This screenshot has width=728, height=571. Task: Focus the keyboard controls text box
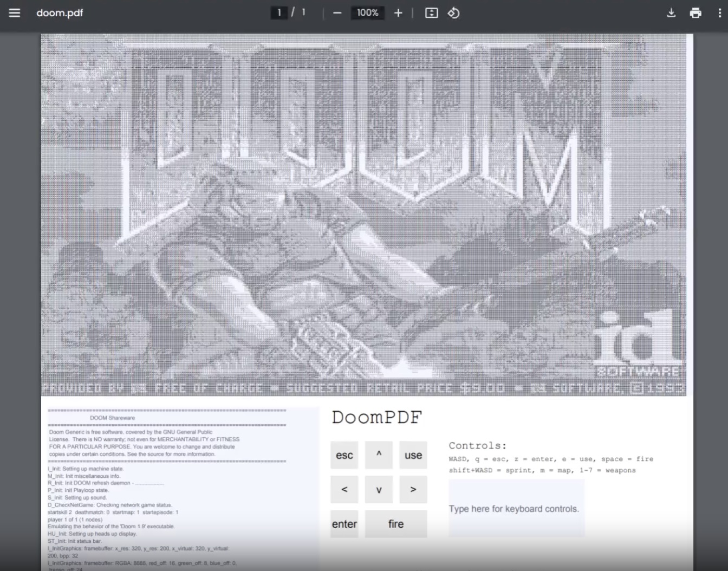516,509
